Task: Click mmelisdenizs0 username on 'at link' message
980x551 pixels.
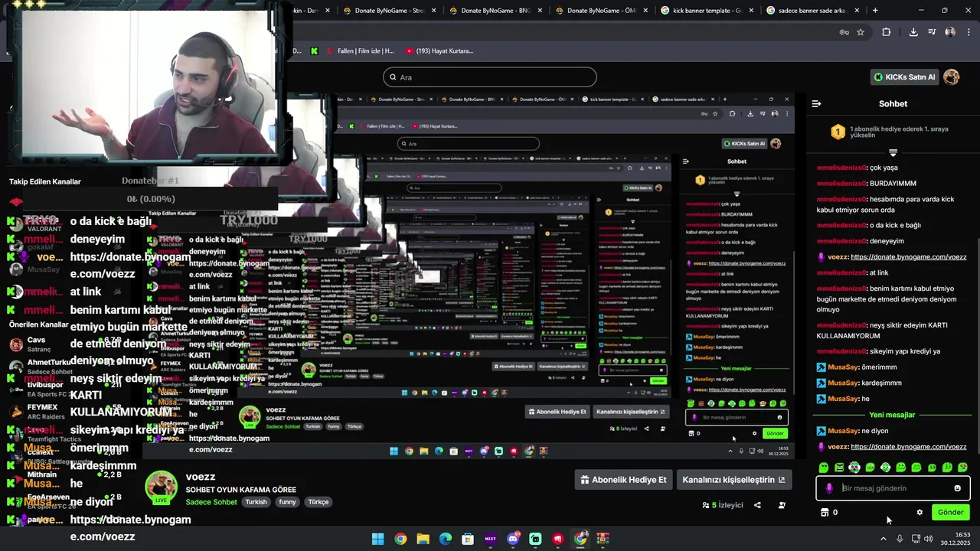Action: [x=842, y=272]
